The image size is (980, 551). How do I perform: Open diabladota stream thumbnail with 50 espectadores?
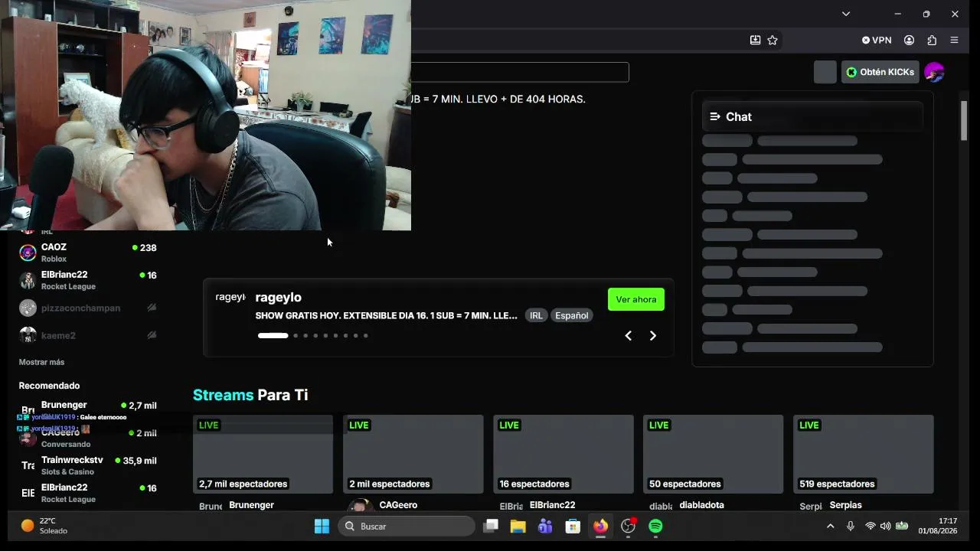coord(713,454)
